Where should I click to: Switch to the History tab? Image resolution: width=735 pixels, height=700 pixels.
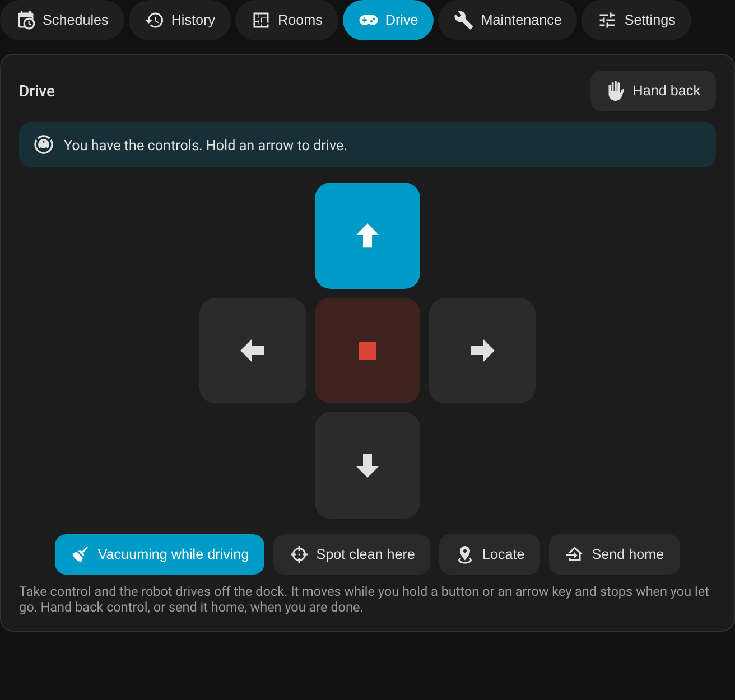pos(180,20)
